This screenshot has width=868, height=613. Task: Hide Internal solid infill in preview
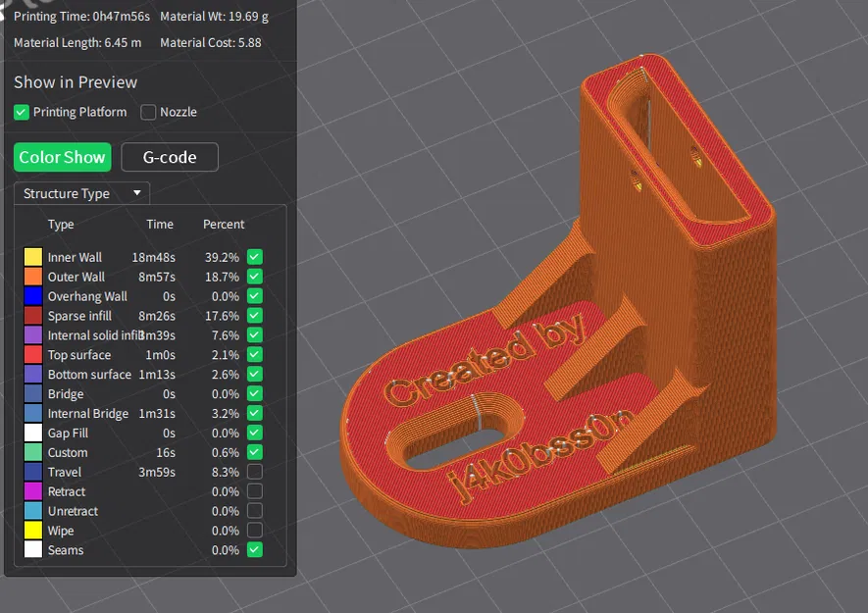[255, 335]
